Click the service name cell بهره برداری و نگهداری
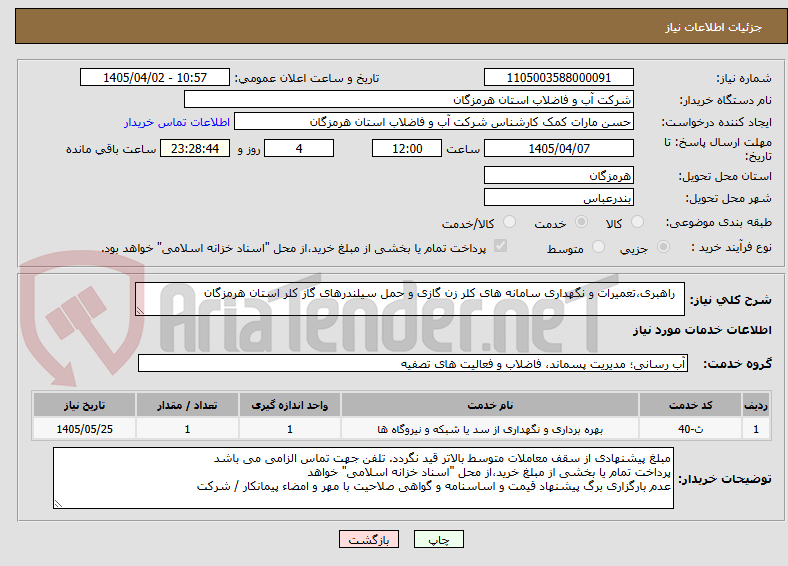This screenshot has width=788, height=566. pos(490,429)
